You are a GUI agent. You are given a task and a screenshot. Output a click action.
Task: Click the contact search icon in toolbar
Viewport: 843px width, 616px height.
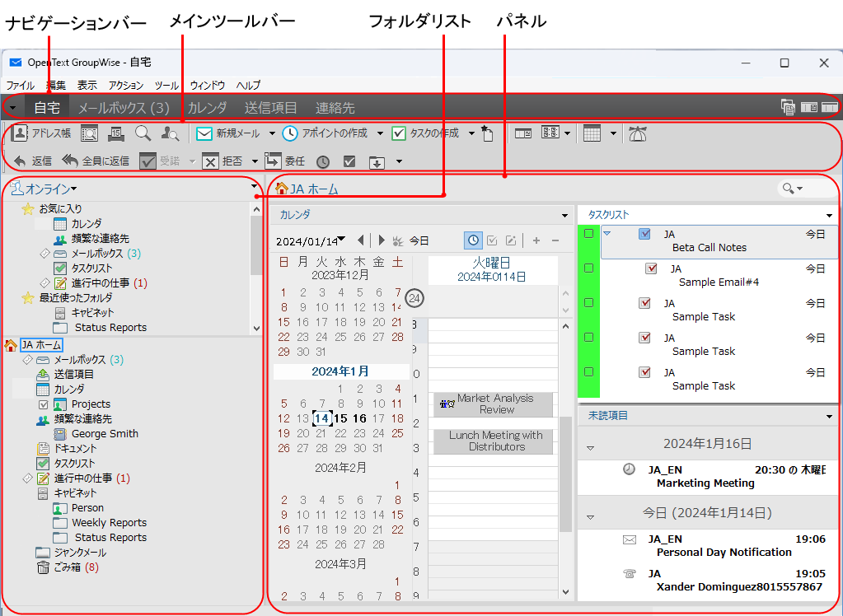coord(171,134)
